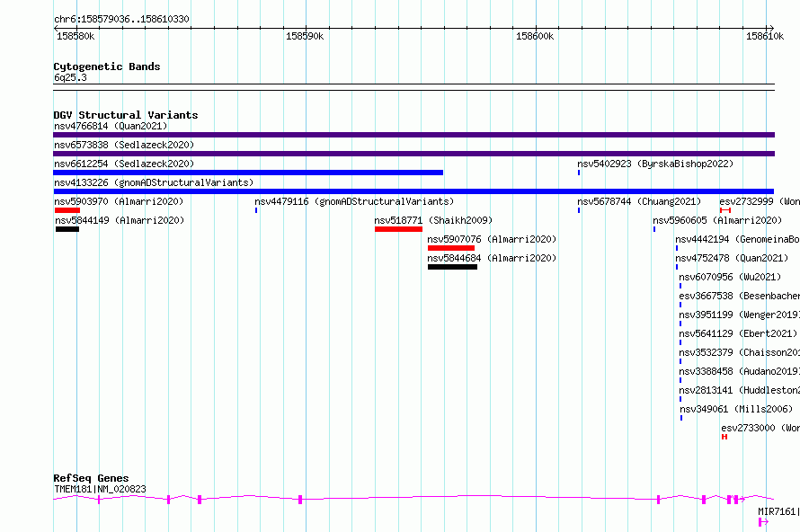Select the nsv6573838 purple variant bar
The height and width of the screenshot is (532, 800).
click(413, 154)
